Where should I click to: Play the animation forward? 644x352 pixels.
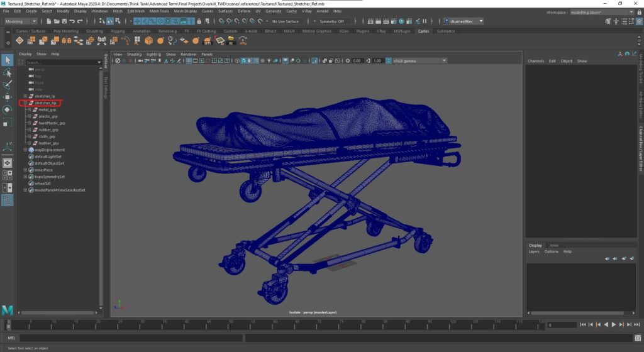(x=614, y=324)
